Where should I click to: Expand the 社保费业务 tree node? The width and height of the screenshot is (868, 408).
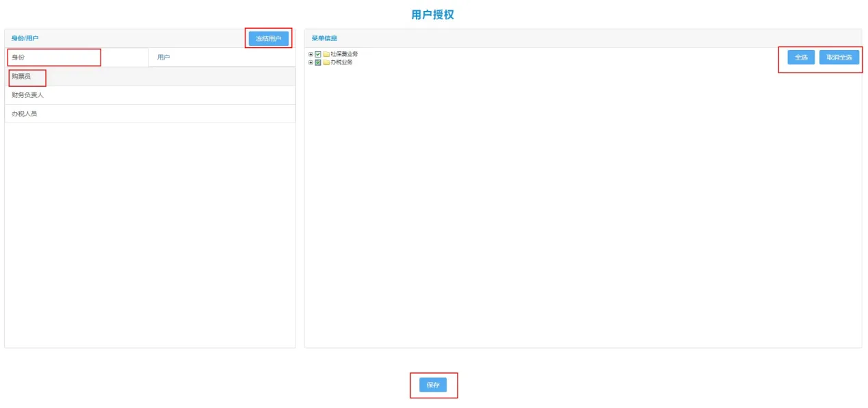pyautogui.click(x=311, y=54)
